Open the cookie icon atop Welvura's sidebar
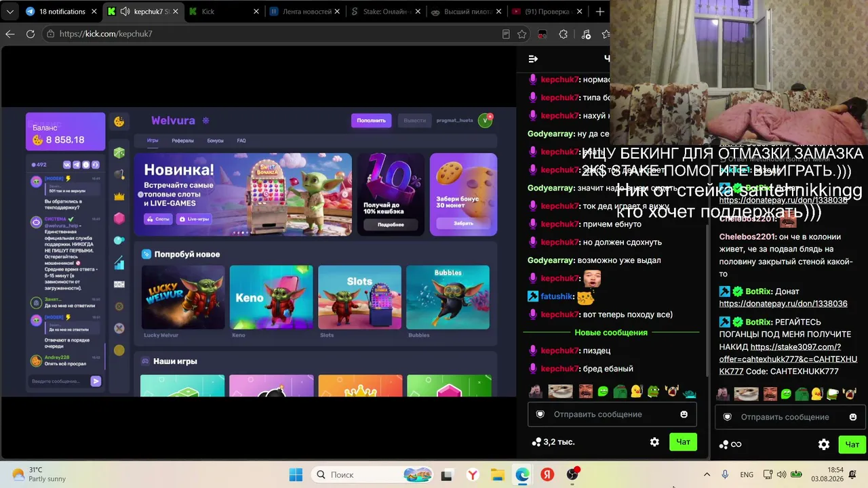The image size is (868, 488). tap(119, 121)
